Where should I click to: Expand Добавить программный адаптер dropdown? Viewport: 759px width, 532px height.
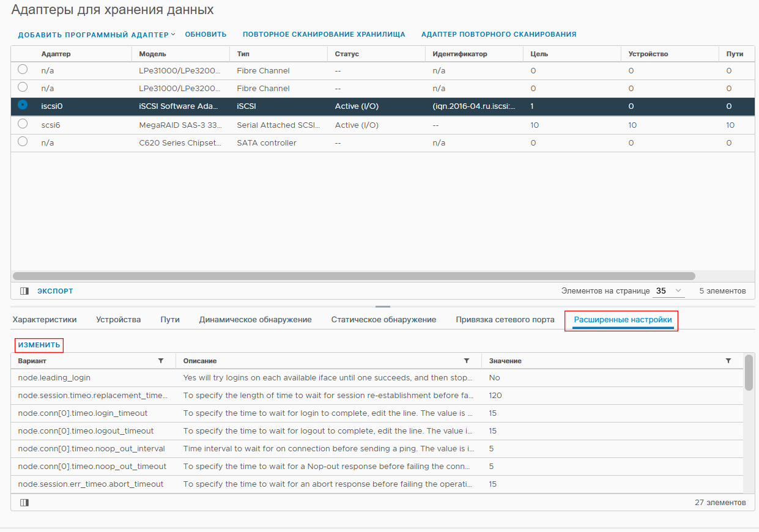pos(97,35)
